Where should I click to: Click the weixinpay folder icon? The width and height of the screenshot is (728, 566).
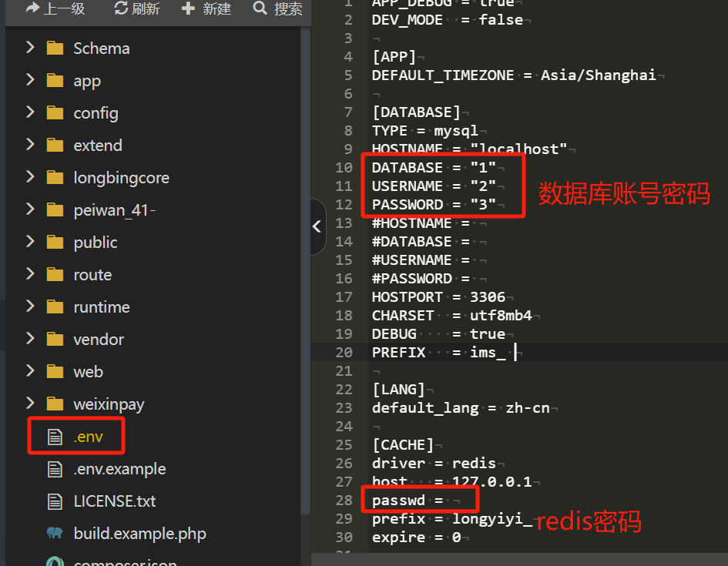(55, 404)
